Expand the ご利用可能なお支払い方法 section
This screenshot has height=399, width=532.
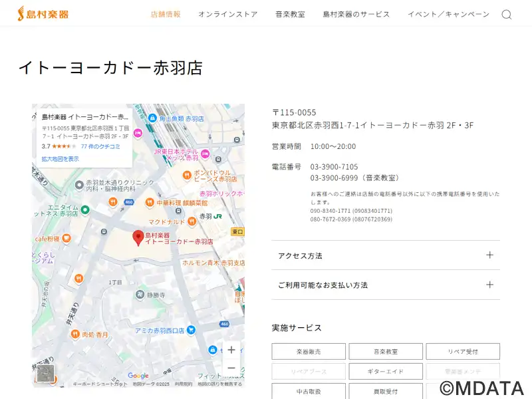pos(386,285)
